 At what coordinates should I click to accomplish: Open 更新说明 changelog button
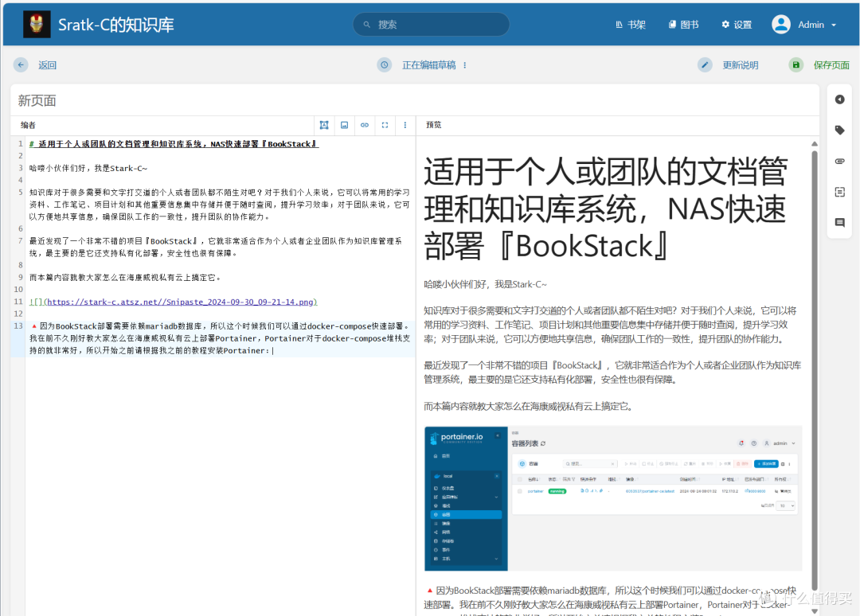pyautogui.click(x=741, y=65)
